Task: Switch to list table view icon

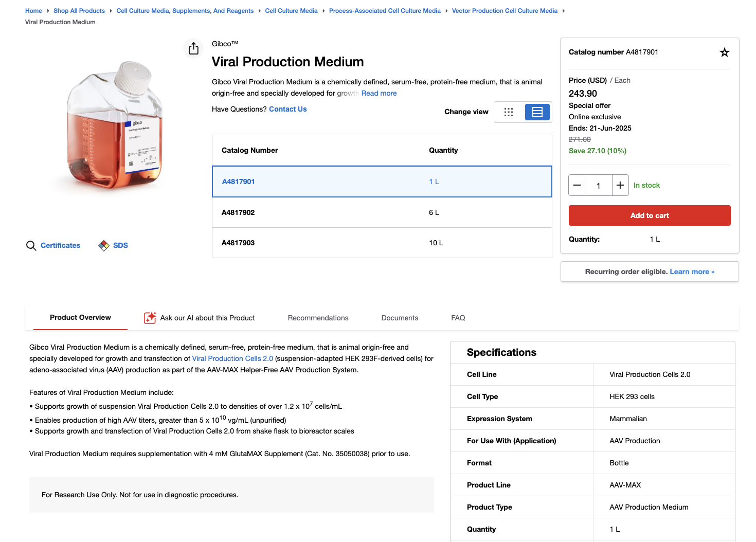Action: coord(537,112)
